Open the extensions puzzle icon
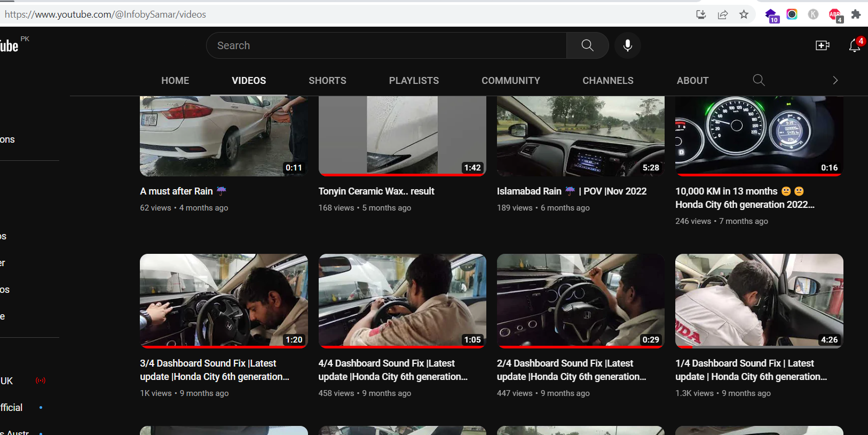 (856, 14)
